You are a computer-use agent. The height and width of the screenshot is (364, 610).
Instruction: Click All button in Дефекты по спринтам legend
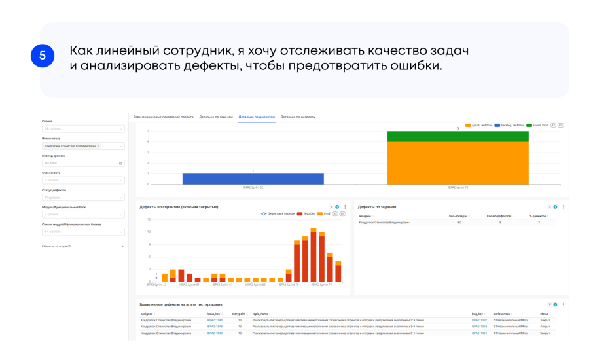(335, 213)
